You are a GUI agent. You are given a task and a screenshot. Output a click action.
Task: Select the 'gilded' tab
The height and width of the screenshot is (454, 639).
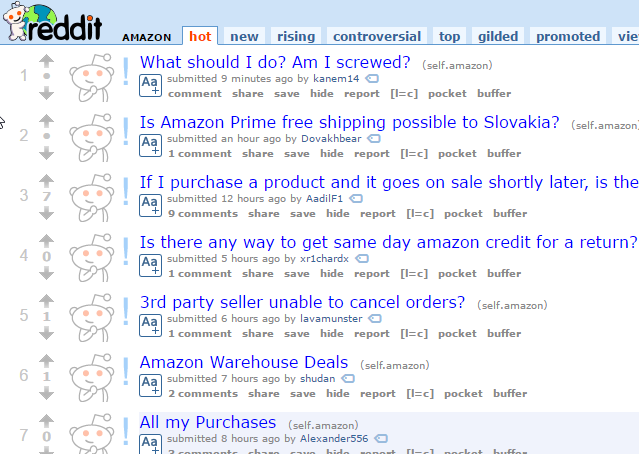498,36
